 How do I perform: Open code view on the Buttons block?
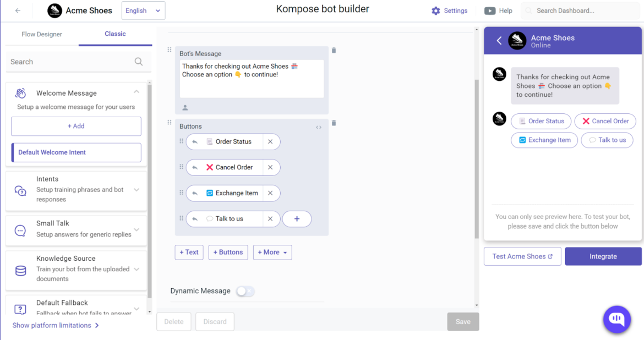[x=318, y=127]
